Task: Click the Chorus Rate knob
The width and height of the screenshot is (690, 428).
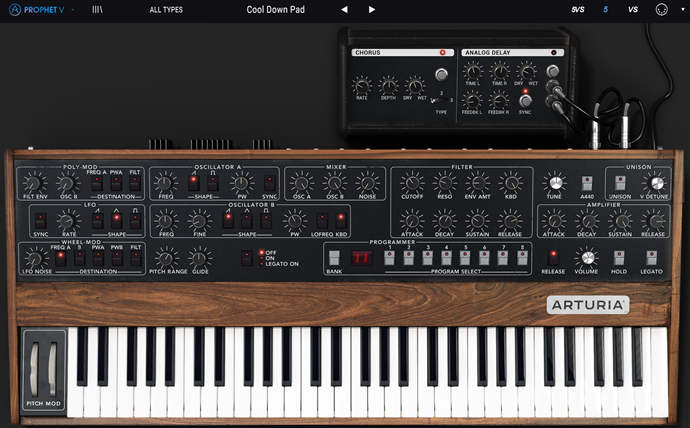Action: 362,85
